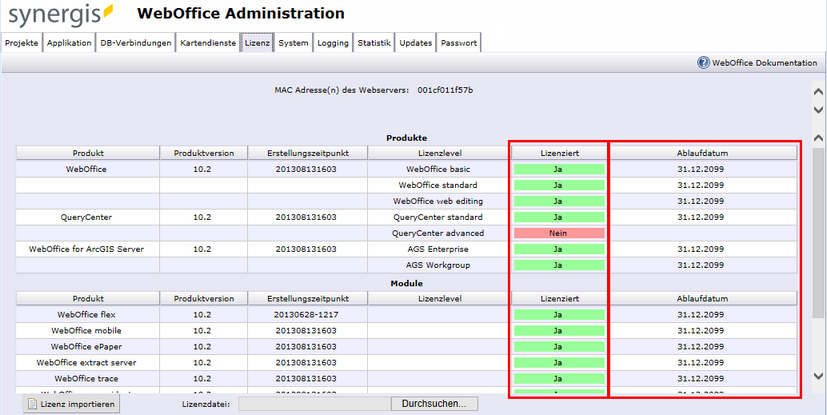Viewport: 827px width, 415px height.
Task: Click the WebOffice extract server row
Action: click(x=406, y=363)
